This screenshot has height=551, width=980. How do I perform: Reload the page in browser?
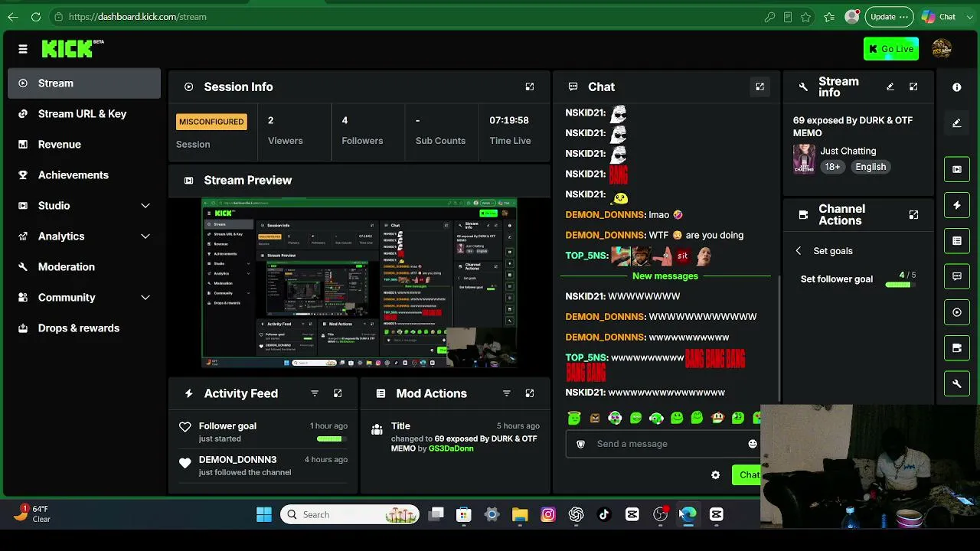point(36,17)
